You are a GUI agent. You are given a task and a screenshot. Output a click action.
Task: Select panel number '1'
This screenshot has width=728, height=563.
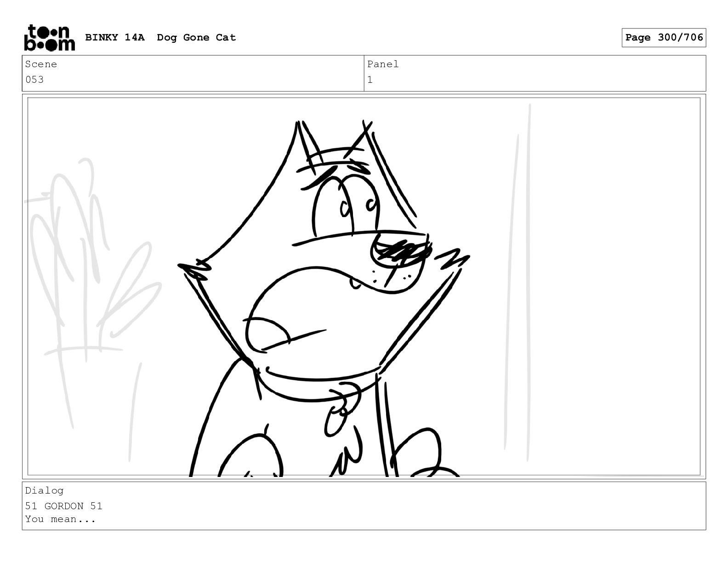tap(370, 80)
